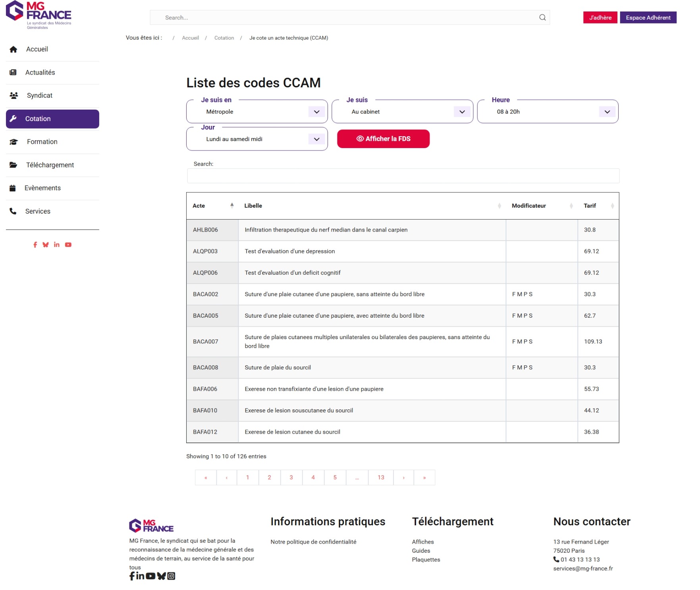This screenshot has width=700, height=590.
Task: Open Notre politique de confidentialité link
Action: (x=313, y=542)
